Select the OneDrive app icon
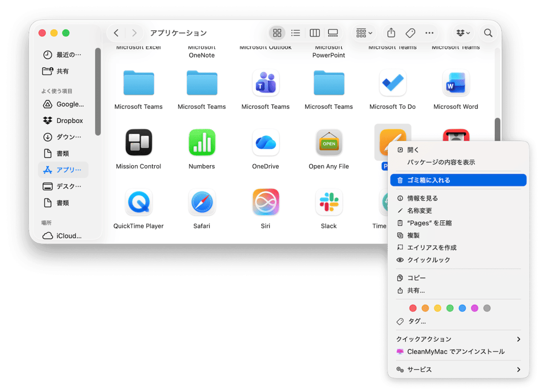Viewport: 541px width, 392px height. pos(266,142)
